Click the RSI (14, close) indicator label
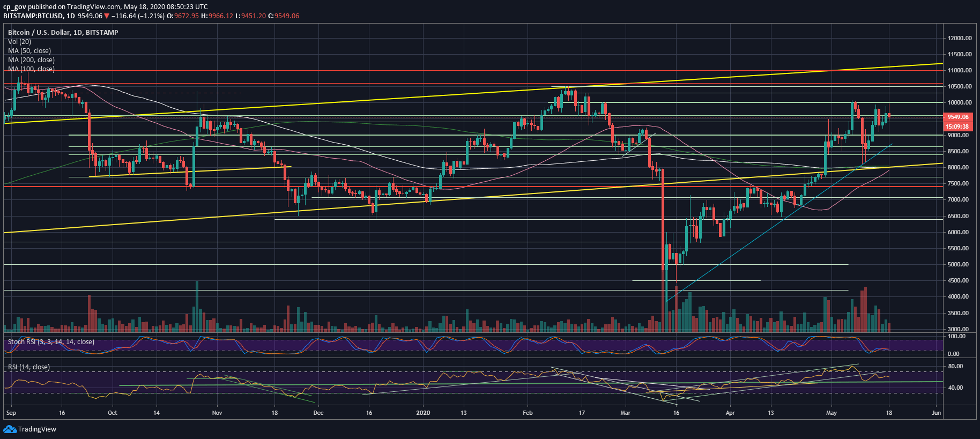The width and height of the screenshot is (980, 439). tap(29, 367)
